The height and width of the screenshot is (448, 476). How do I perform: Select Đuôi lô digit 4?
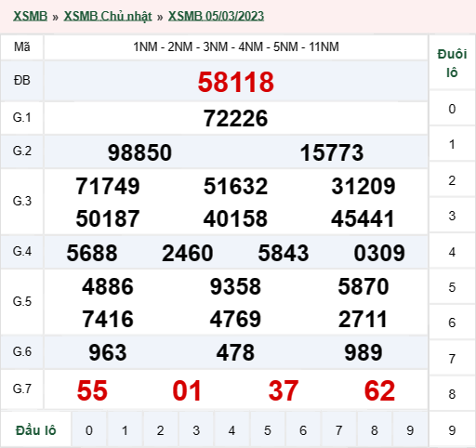pos(452,252)
